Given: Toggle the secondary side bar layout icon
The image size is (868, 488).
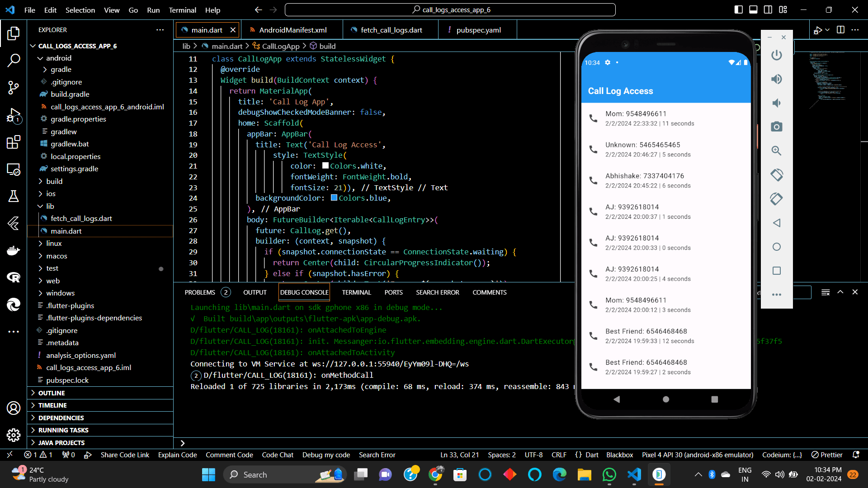Looking at the screenshot, I should click(x=768, y=9).
